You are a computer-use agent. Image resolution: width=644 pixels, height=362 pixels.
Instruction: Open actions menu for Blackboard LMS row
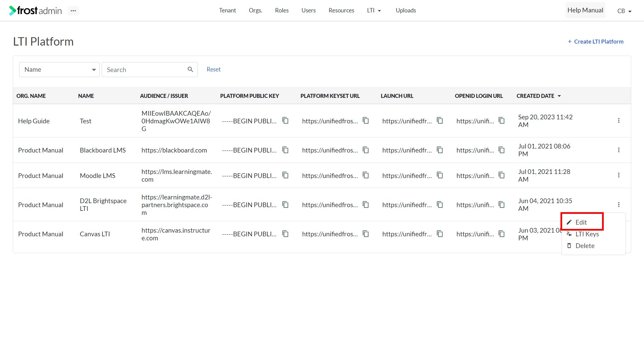619,150
